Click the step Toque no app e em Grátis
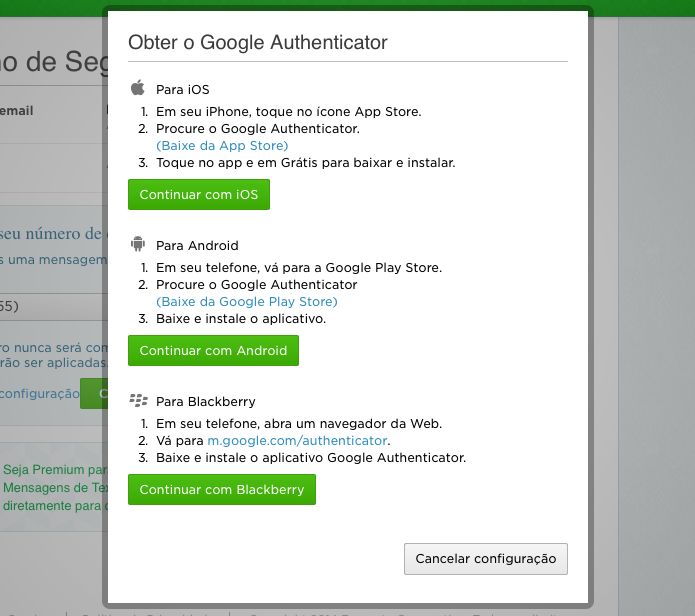Screen dimensions: 695x616 click(x=306, y=163)
